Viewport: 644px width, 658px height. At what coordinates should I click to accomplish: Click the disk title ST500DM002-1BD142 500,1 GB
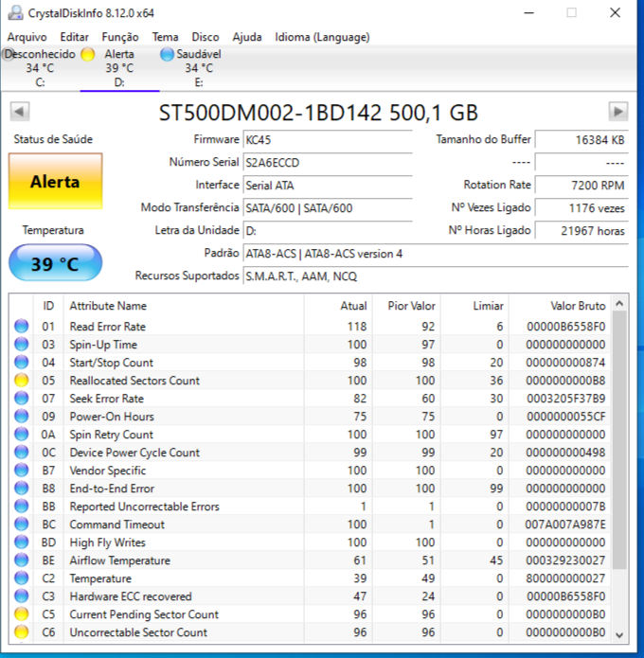318,113
